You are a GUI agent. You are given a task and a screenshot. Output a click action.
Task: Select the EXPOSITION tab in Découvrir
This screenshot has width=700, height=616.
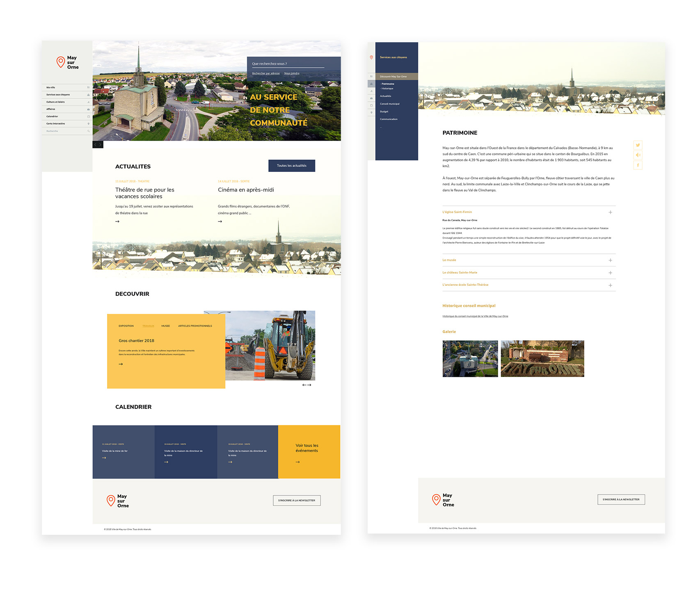126,326
